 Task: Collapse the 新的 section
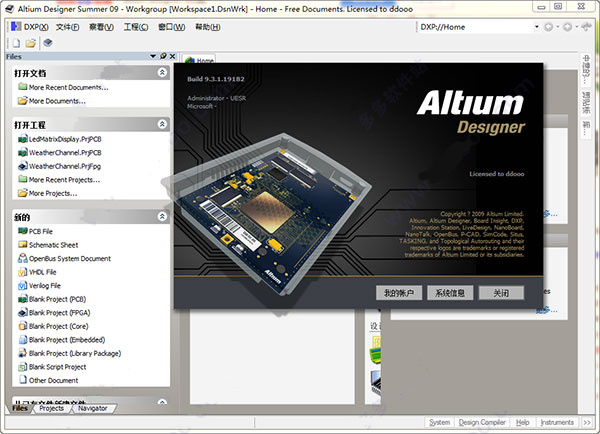(162, 217)
